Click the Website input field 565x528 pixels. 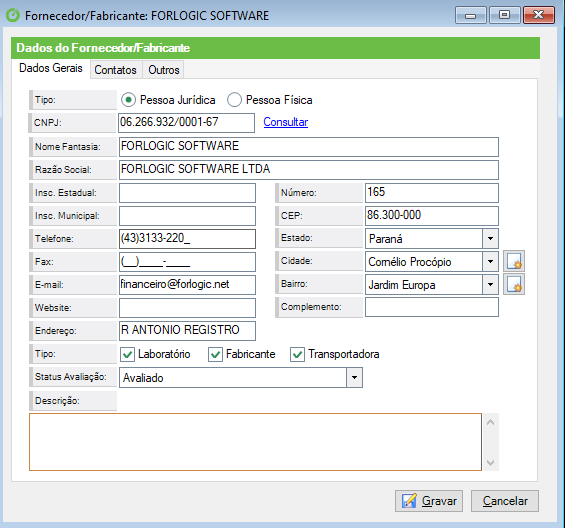coord(187,308)
